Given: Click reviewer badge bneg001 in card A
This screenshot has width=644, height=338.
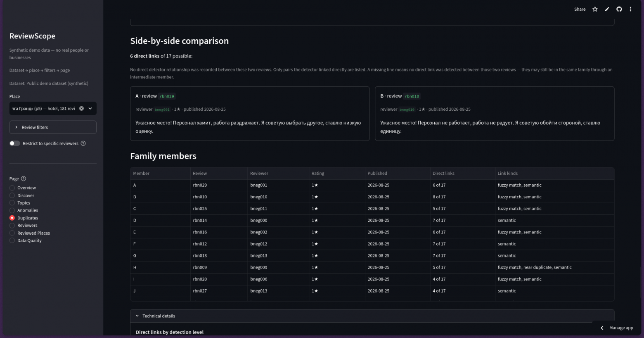Looking at the screenshot, I should pos(162,109).
